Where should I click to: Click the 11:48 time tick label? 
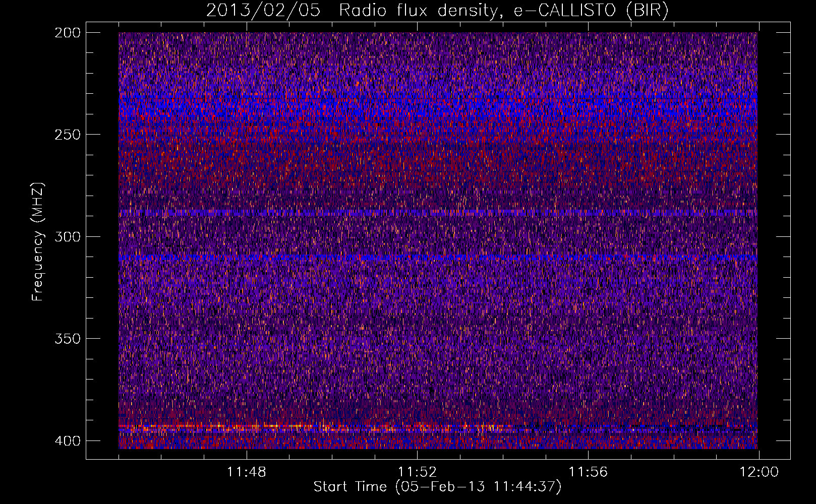247,472
